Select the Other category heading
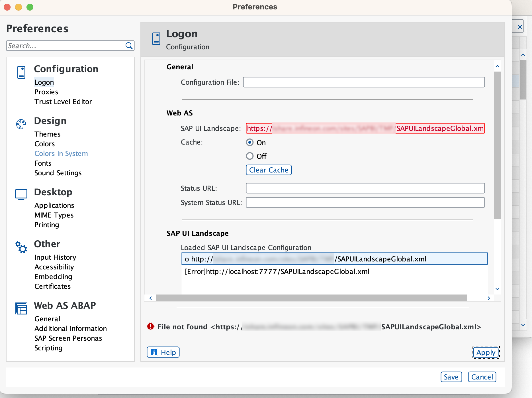 [x=47, y=244]
